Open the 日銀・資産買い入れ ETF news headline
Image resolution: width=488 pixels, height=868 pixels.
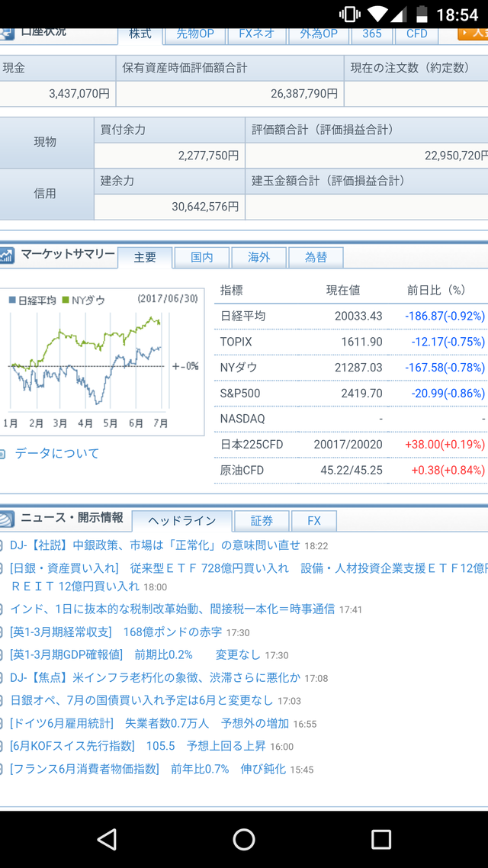tap(249, 577)
